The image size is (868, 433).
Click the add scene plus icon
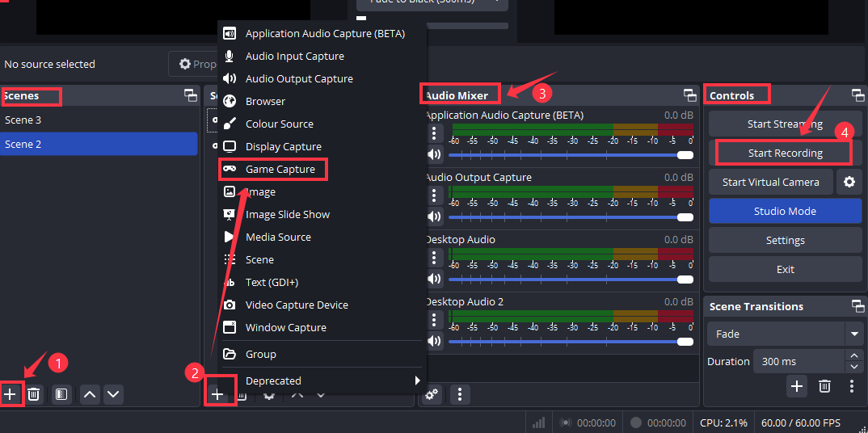(11, 394)
